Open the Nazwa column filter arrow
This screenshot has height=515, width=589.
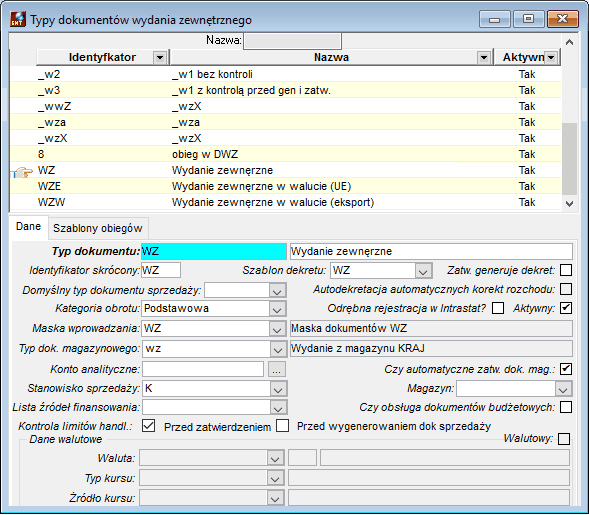[484, 57]
